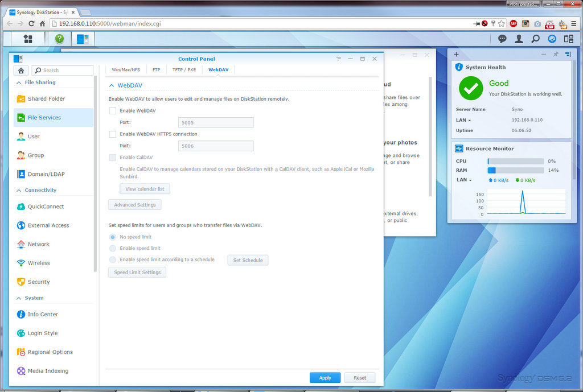Open DSM Help green question icon
This screenshot has height=392, width=583.
(59, 39)
